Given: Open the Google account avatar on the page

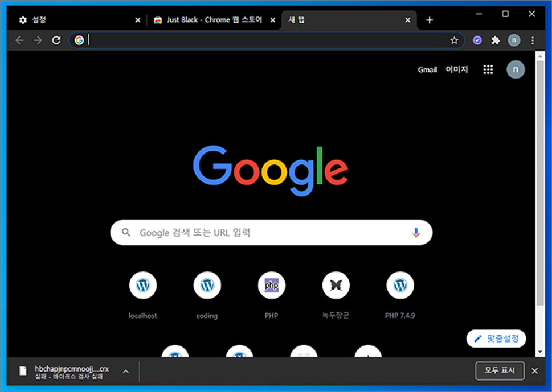Looking at the screenshot, I should coord(516,69).
